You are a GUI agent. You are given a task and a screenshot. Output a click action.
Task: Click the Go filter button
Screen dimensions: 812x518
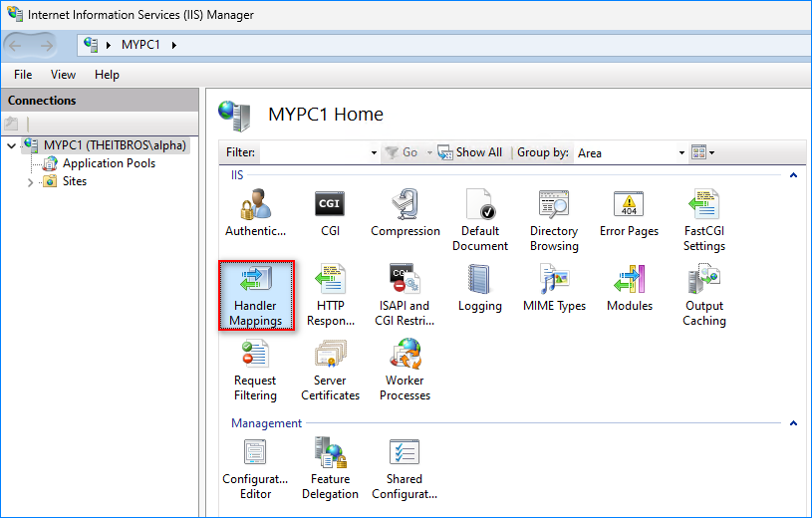tap(403, 152)
